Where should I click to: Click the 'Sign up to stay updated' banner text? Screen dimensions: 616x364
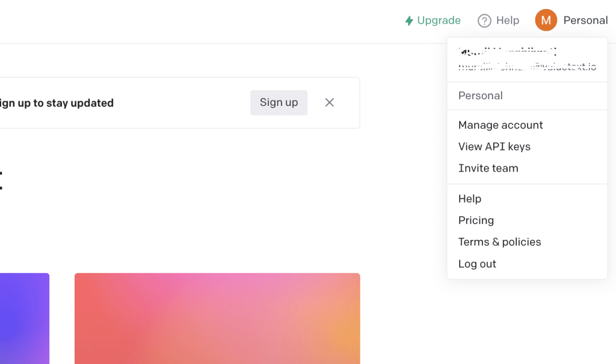pos(57,103)
